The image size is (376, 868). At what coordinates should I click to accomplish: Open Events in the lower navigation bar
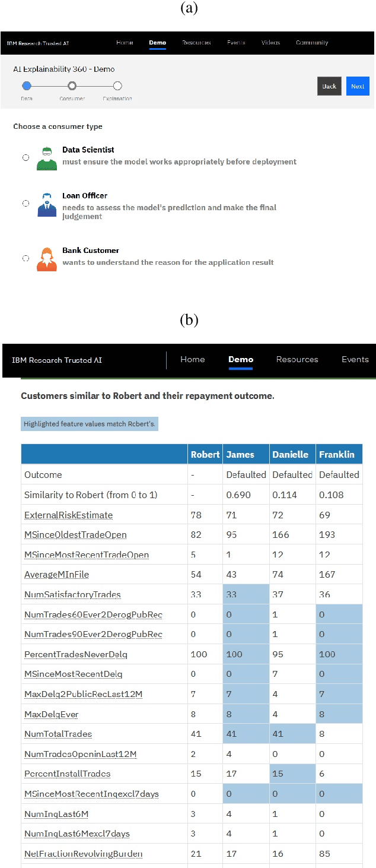(355, 359)
